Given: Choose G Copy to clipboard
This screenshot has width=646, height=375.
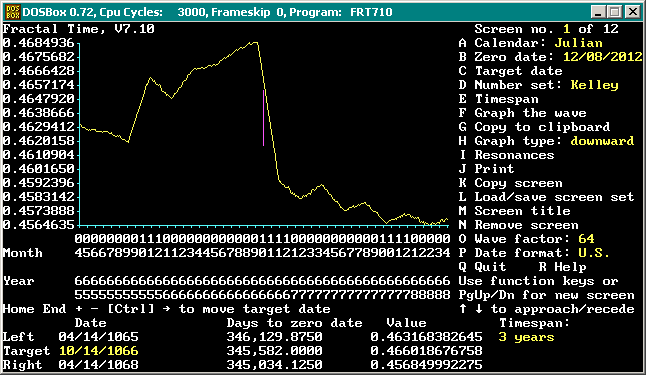Looking at the screenshot, I should 534,127.
